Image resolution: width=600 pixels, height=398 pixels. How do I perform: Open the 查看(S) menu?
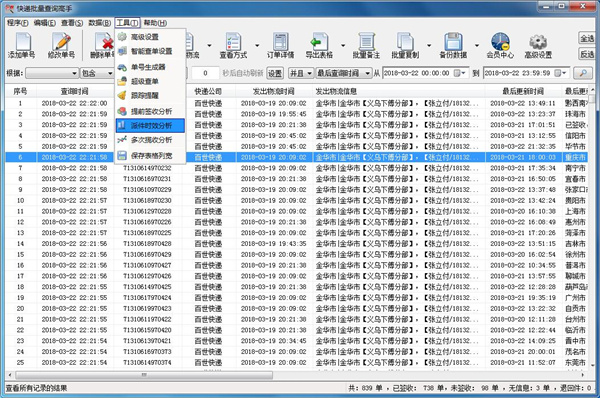tap(72, 23)
